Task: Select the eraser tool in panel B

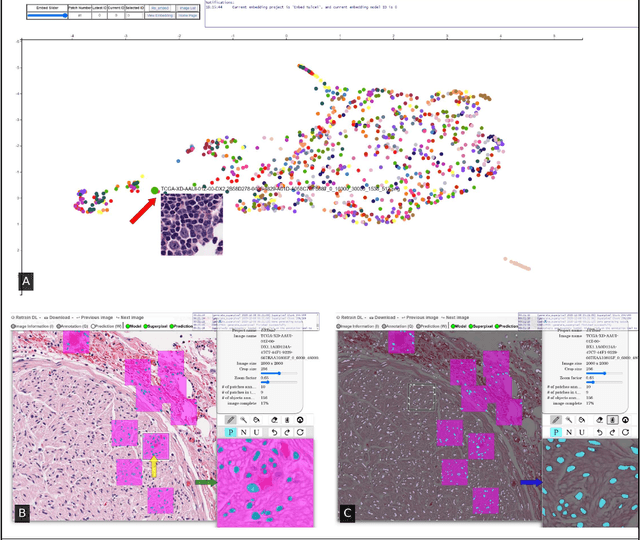Action: pos(274,420)
